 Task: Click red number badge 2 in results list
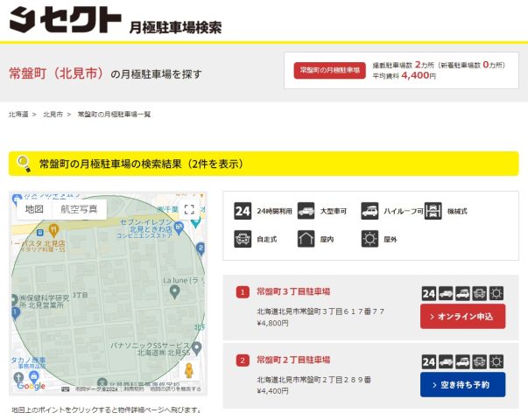243,360
